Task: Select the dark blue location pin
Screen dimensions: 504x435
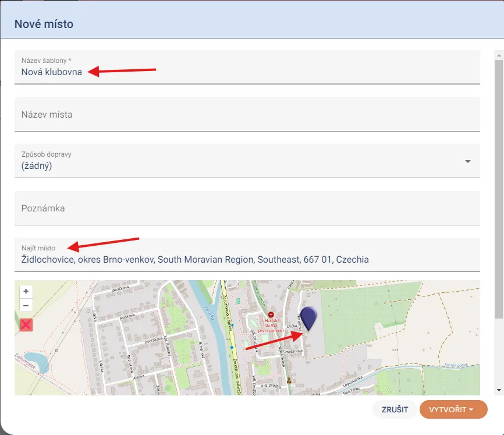Action: (x=308, y=319)
